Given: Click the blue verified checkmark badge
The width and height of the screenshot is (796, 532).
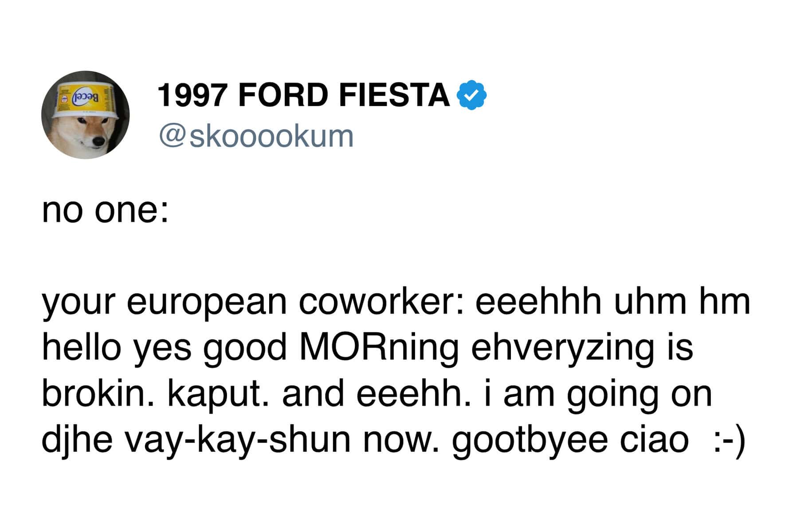Looking at the screenshot, I should (472, 95).
